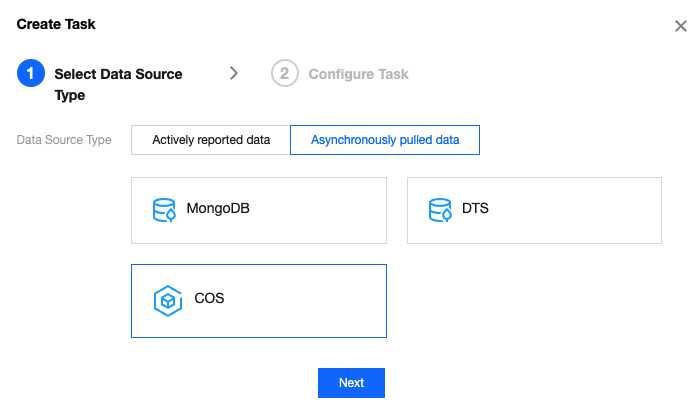Choose the MongoDB data source card

coord(259,210)
